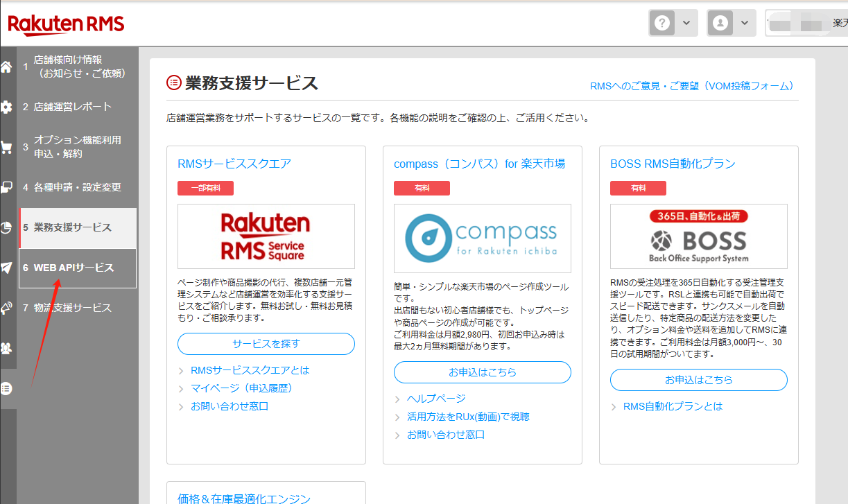Image resolution: width=848 pixels, height=504 pixels.
Task: Click the サービスを探す button
Action: pyautogui.click(x=266, y=344)
